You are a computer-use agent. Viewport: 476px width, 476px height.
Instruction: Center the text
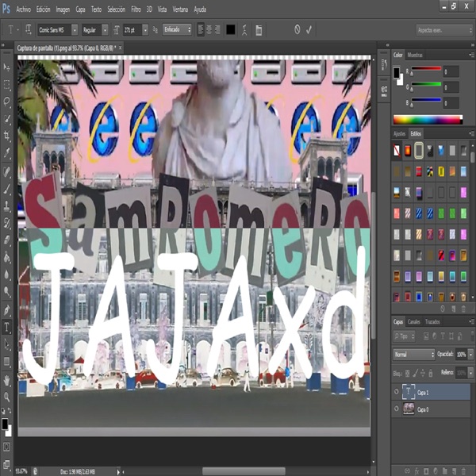click(209, 30)
